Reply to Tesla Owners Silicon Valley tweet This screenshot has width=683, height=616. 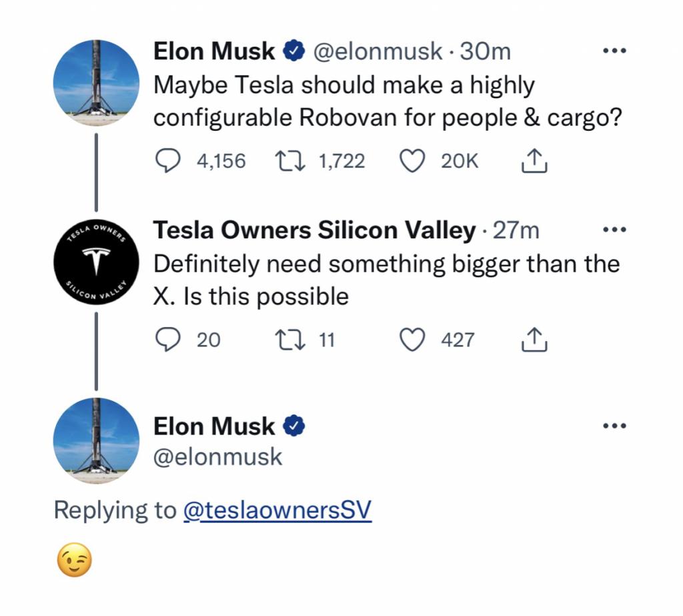167,340
